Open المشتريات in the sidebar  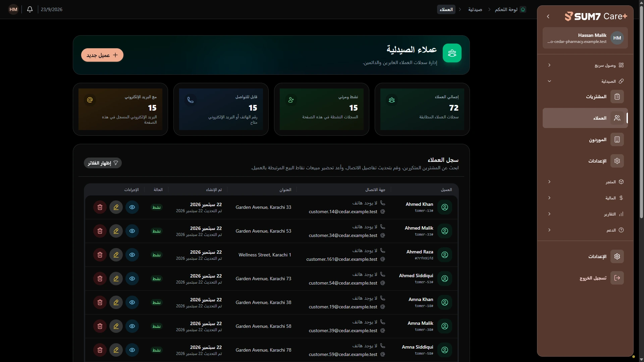(x=585, y=97)
